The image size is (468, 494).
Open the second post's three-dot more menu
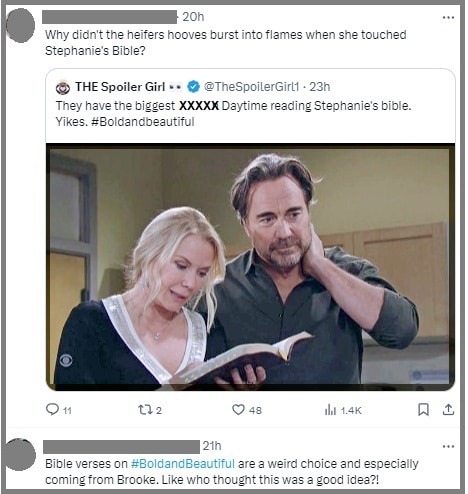(x=448, y=446)
